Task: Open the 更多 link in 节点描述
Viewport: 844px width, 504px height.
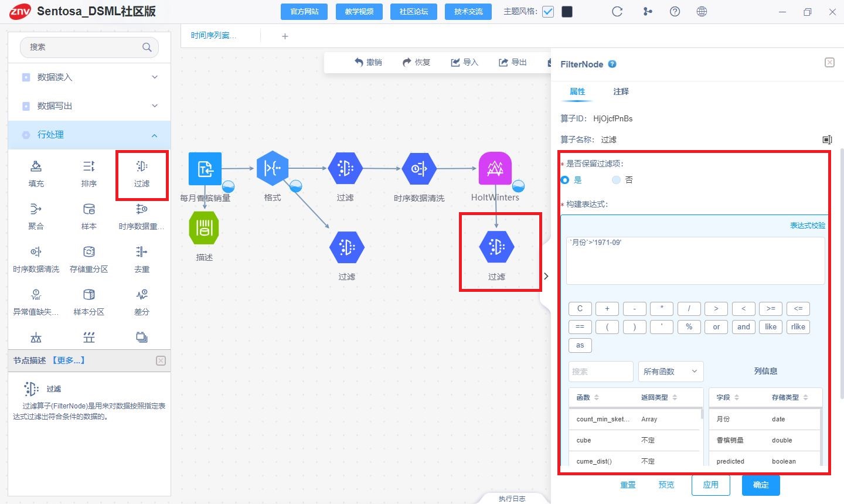Action: pos(69,360)
